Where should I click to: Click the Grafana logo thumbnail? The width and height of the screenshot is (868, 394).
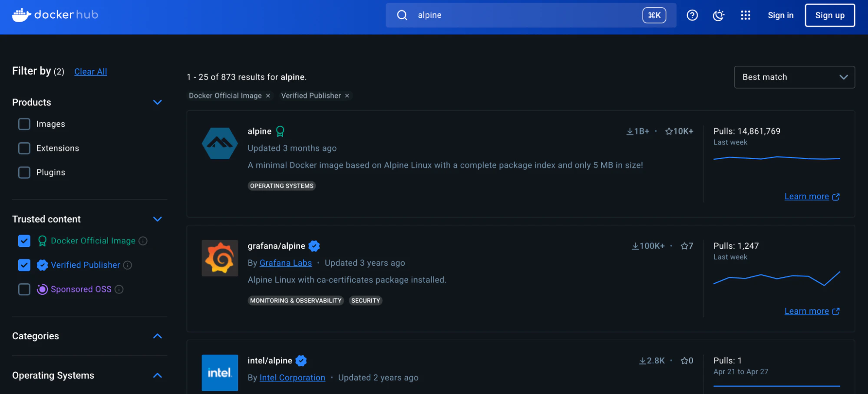tap(220, 258)
